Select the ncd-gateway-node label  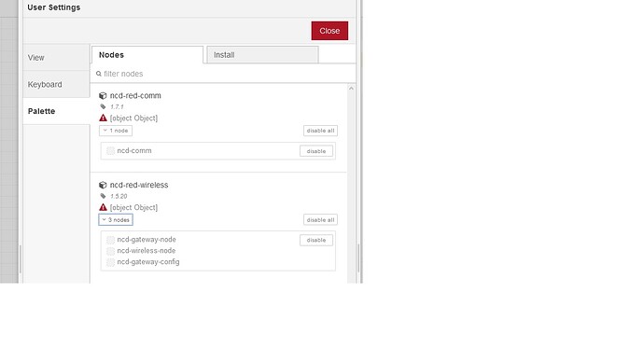point(147,239)
